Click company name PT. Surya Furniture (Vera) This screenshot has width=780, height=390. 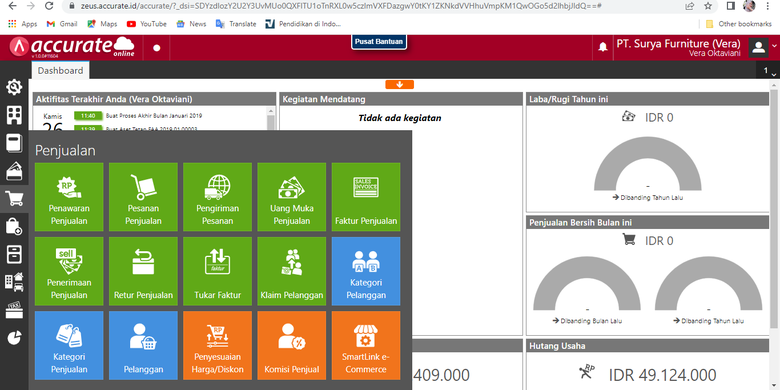[679, 43]
